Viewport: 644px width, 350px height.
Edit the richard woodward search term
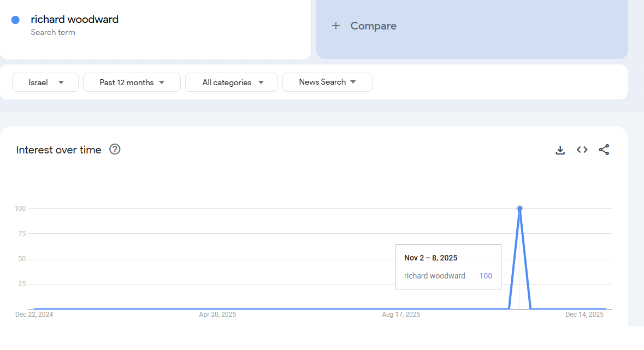[74, 19]
